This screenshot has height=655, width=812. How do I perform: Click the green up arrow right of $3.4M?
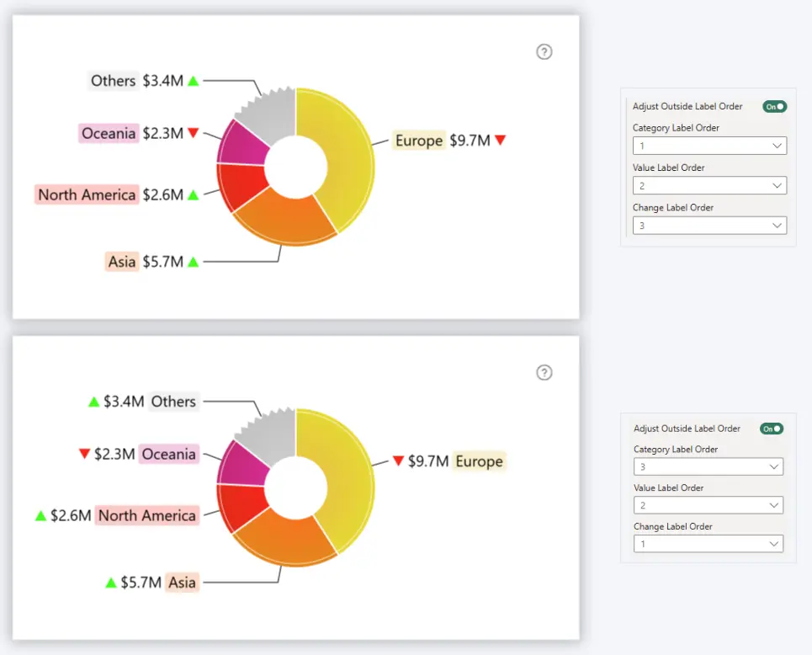click(193, 81)
